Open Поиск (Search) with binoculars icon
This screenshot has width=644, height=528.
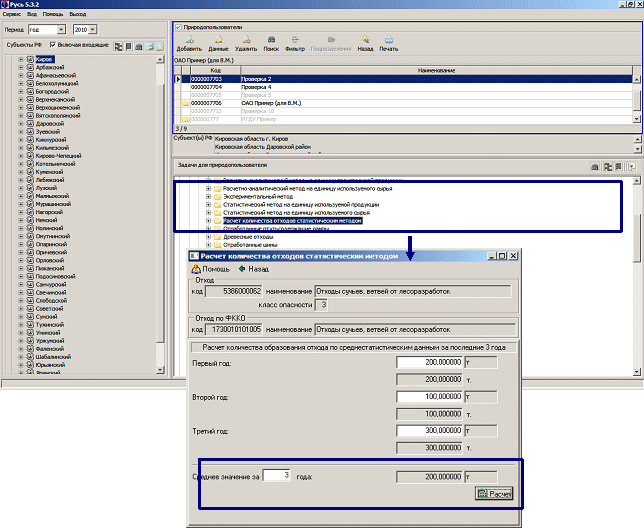pyautogui.click(x=271, y=42)
